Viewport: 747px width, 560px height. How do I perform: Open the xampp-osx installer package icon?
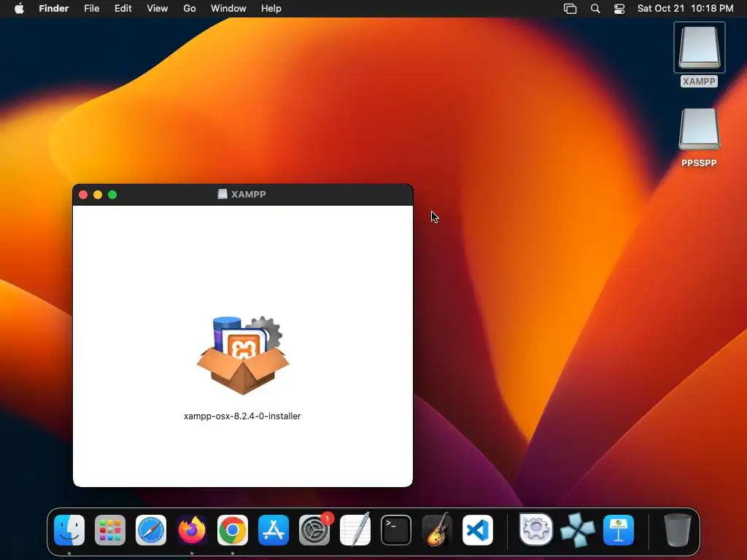pos(243,355)
